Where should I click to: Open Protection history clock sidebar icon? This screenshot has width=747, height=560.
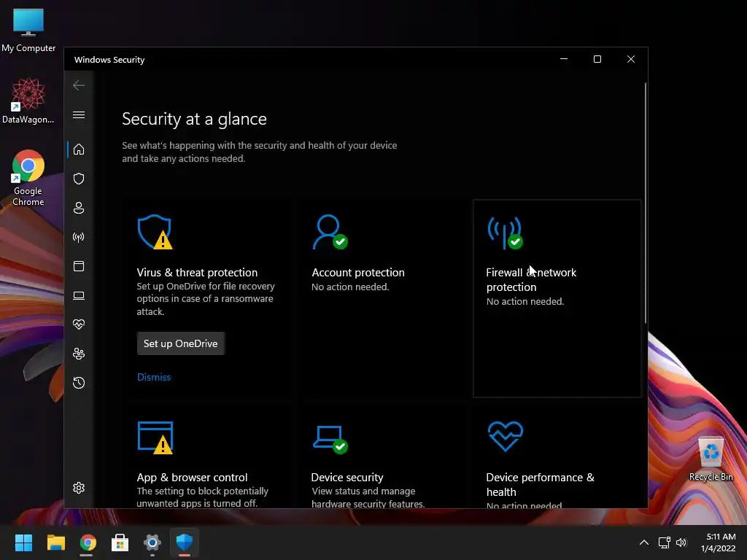tap(79, 383)
